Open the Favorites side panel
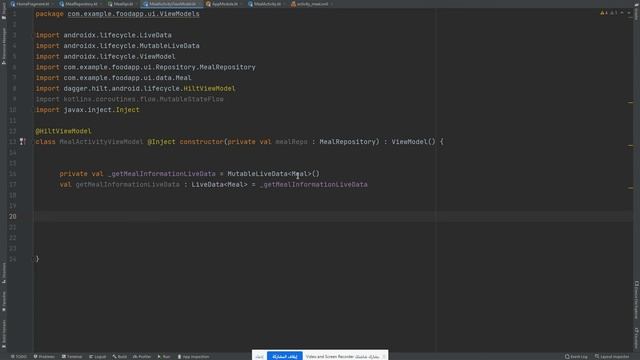640x360 pixels. (x=4, y=302)
